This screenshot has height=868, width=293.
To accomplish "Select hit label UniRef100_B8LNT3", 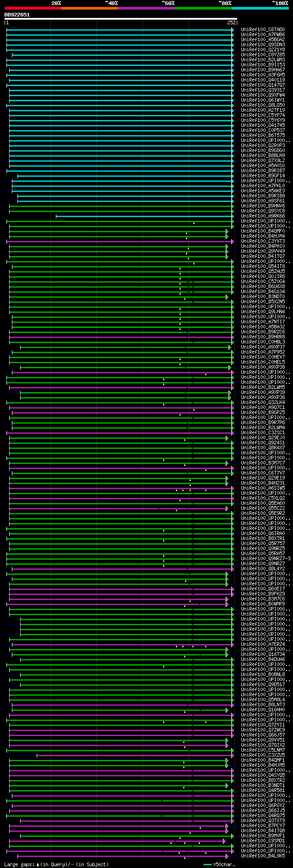I will coord(263,705).
